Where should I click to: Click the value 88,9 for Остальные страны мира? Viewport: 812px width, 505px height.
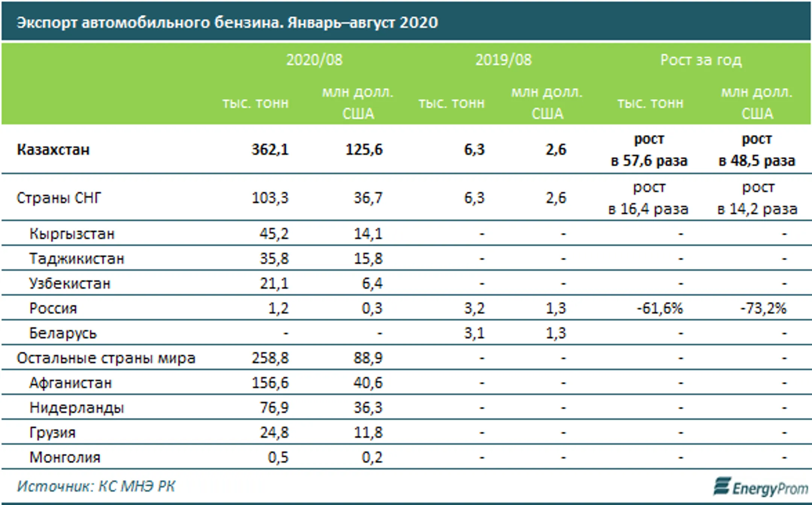coord(368,358)
